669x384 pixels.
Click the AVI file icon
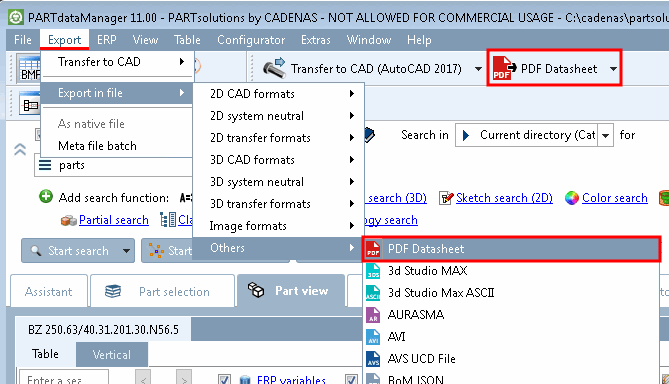pos(373,337)
